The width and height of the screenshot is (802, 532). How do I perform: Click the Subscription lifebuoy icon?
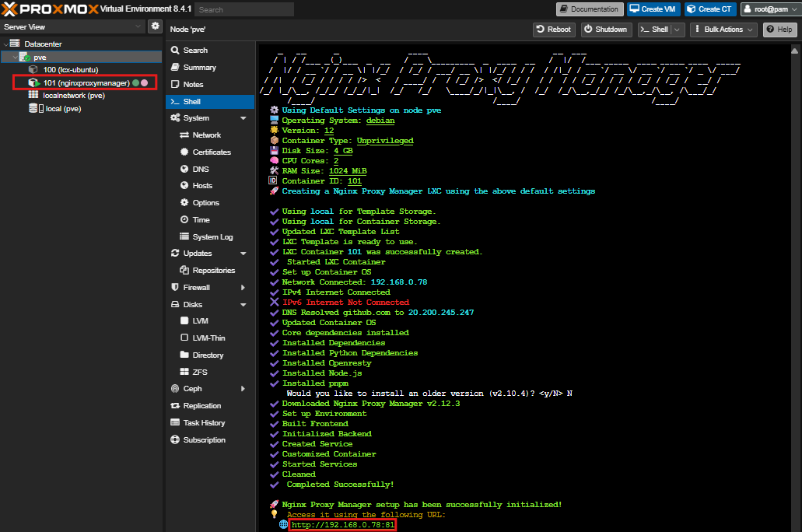coord(175,439)
